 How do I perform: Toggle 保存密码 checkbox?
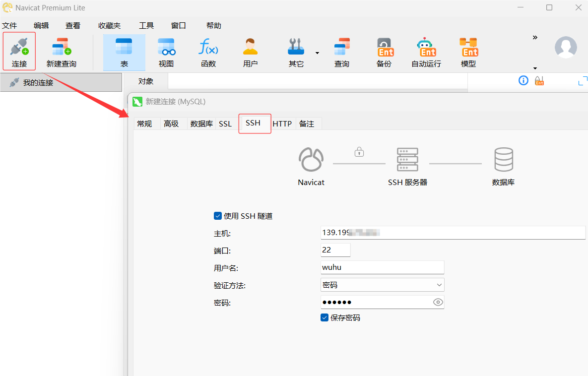[x=325, y=318]
